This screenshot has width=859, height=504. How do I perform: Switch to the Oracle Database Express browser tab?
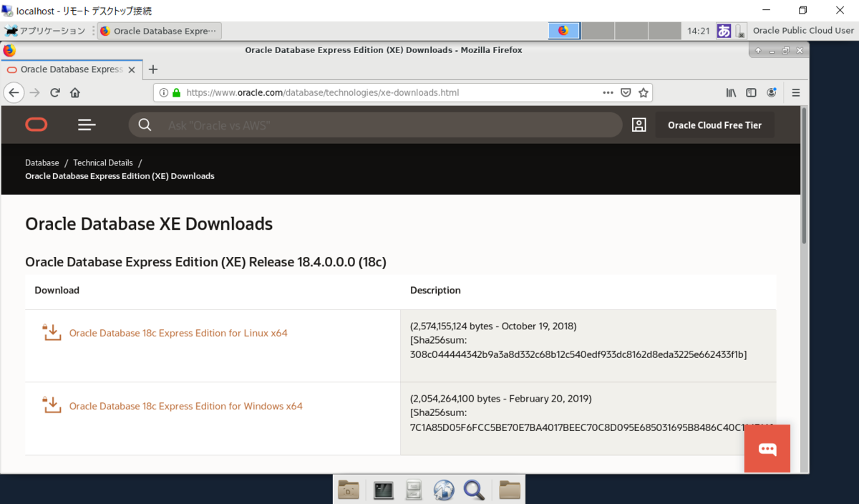tap(72, 69)
